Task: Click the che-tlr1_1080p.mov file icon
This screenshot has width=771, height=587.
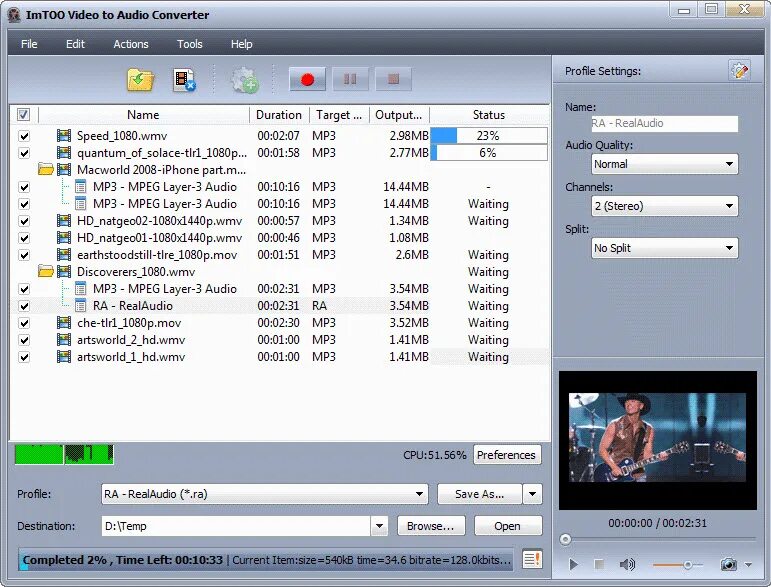Action: [63, 323]
